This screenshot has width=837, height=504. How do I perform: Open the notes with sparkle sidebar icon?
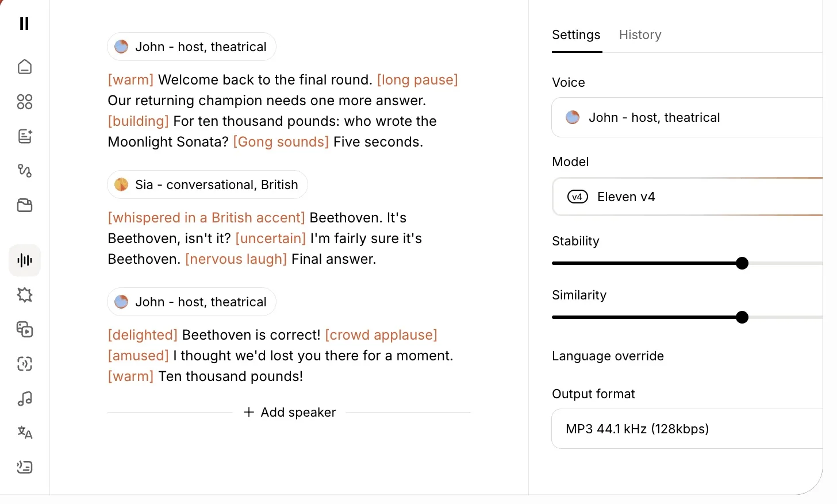[x=25, y=136]
